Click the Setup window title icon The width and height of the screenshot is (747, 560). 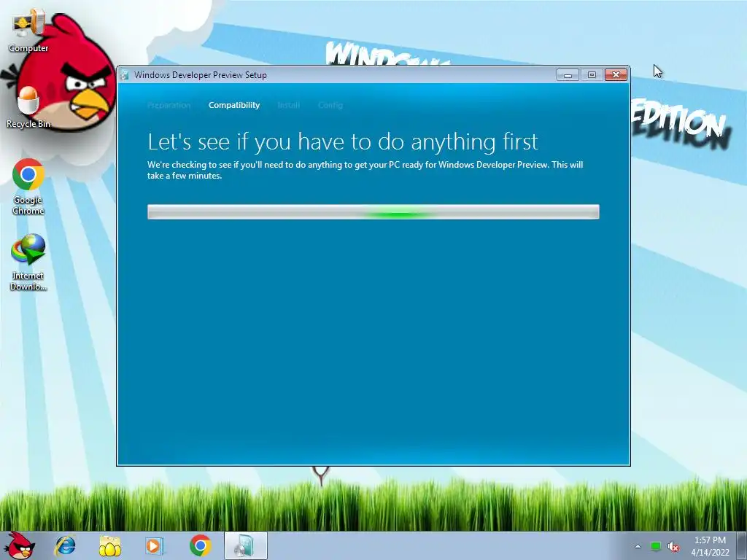pos(125,75)
